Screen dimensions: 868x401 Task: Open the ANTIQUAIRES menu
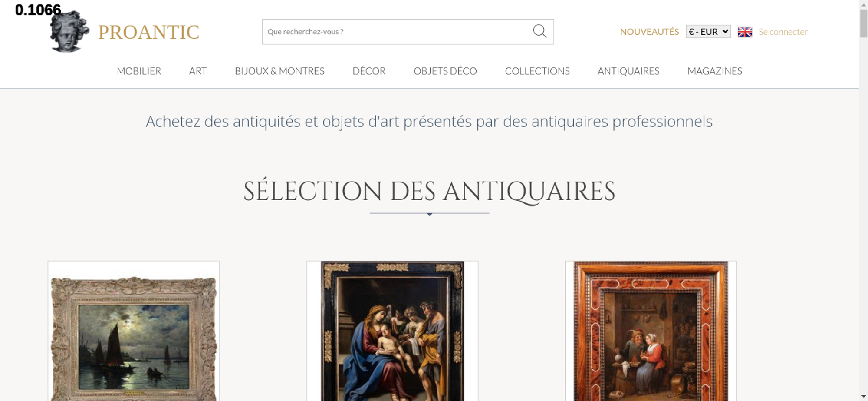coord(628,71)
